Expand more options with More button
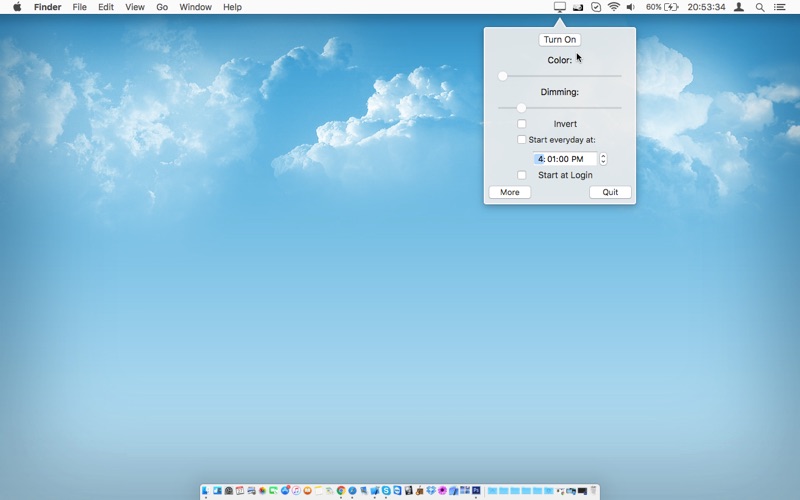 click(510, 192)
